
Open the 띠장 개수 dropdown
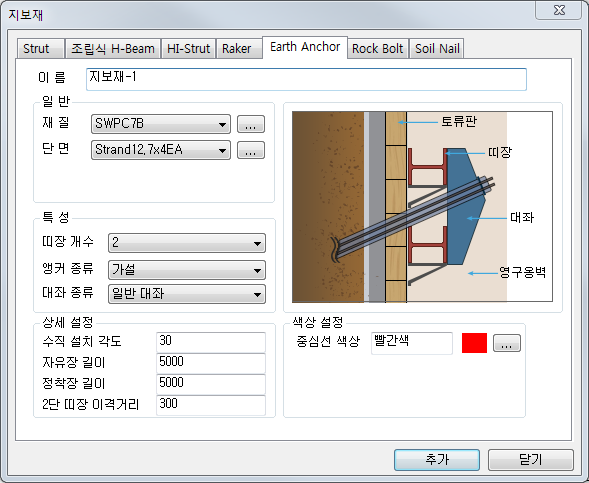click(187, 243)
